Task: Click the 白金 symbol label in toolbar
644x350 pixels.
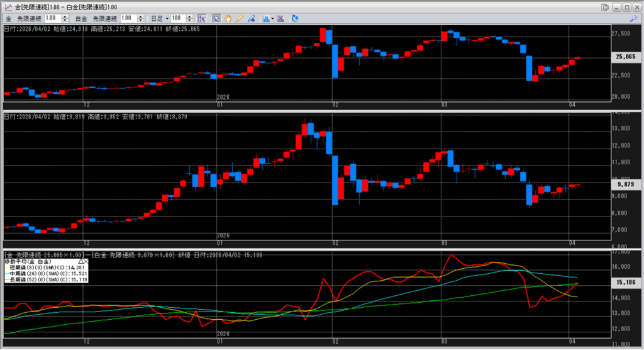Action: coord(81,18)
